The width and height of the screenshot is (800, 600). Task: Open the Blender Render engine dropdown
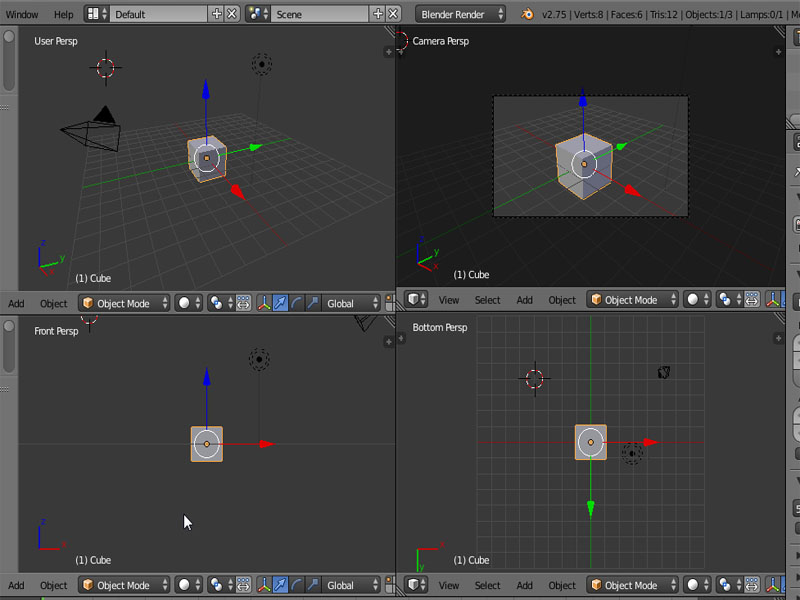(461, 14)
